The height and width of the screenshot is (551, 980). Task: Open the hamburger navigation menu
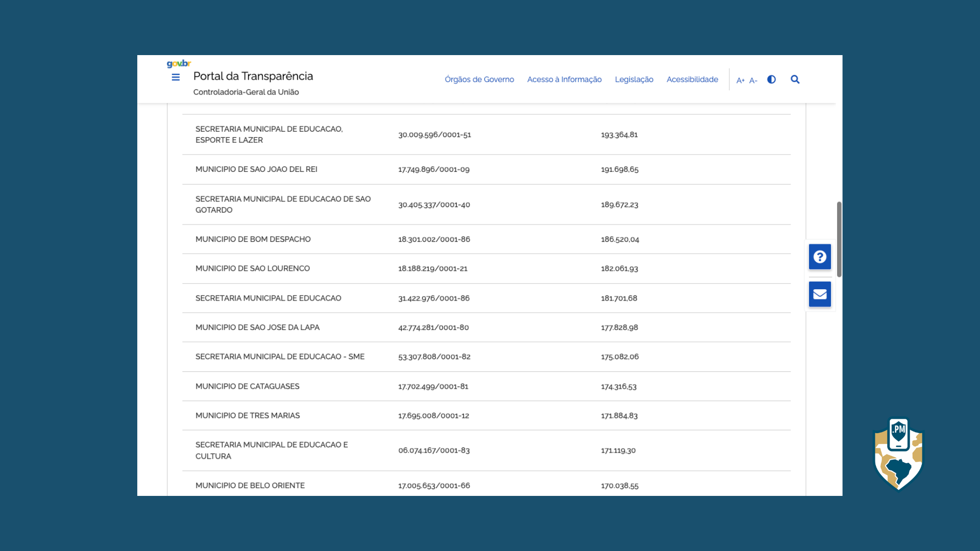coord(176,78)
